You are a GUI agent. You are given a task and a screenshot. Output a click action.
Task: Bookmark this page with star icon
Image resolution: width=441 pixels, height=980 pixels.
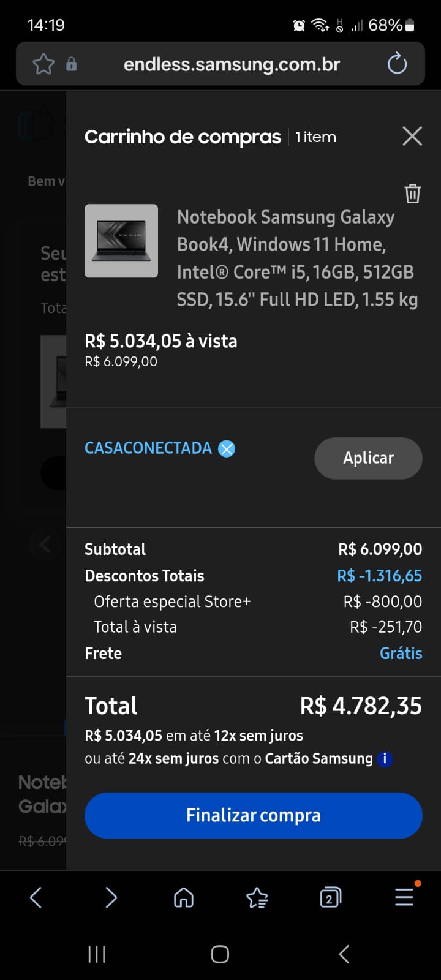pyautogui.click(x=43, y=64)
